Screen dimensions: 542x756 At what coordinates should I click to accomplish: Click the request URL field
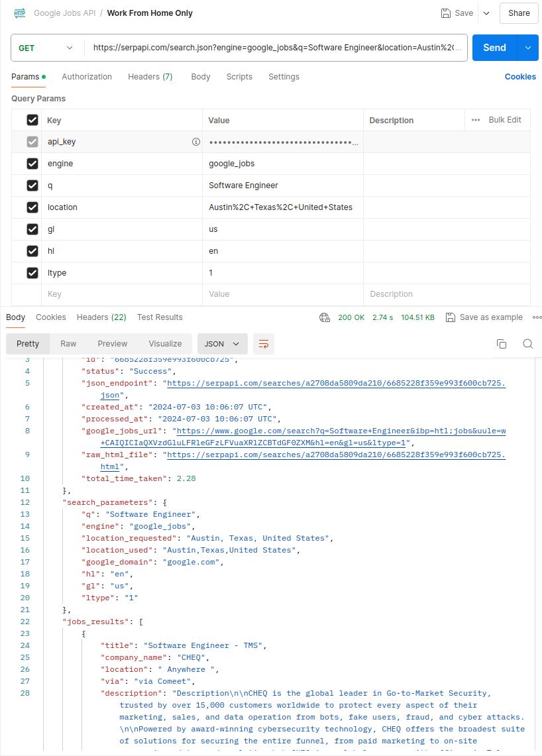point(277,48)
